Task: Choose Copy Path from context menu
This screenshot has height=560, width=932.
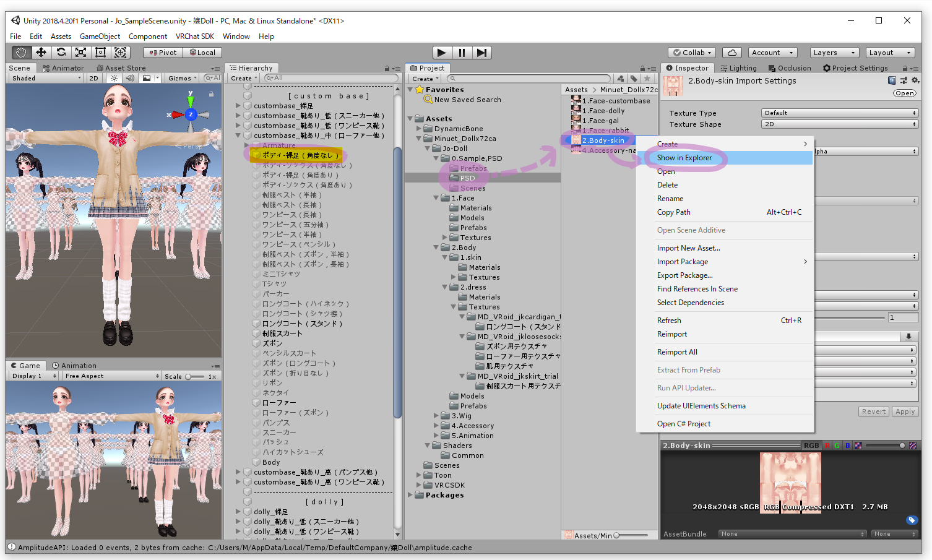Action: click(725, 212)
